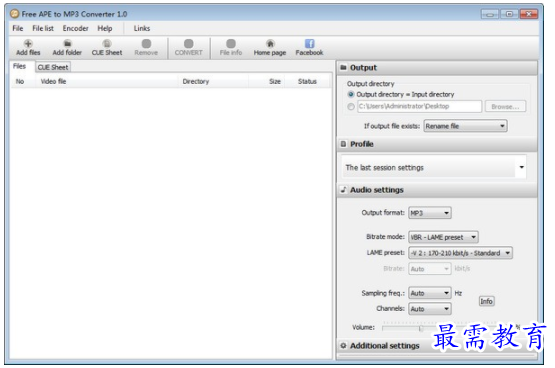The height and width of the screenshot is (368, 555).
Task: Open the Output format dropdown
Action: (x=430, y=213)
